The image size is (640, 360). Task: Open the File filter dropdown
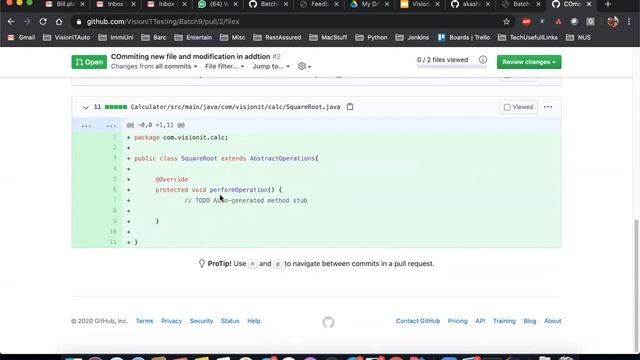click(224, 66)
